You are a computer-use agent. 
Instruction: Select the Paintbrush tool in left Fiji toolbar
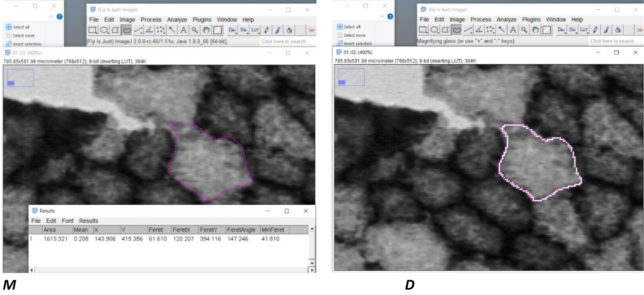click(x=278, y=31)
